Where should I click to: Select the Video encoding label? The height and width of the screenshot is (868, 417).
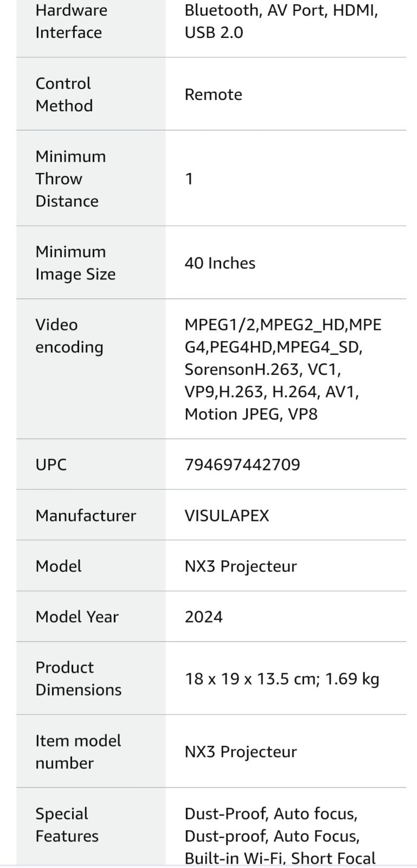pos(69,336)
